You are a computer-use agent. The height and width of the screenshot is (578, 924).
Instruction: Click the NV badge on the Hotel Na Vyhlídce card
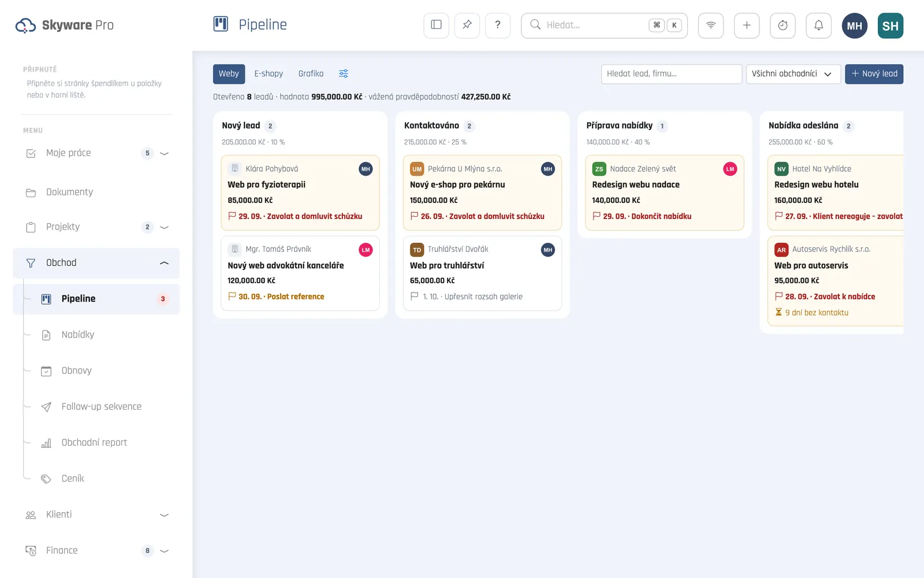click(x=781, y=169)
